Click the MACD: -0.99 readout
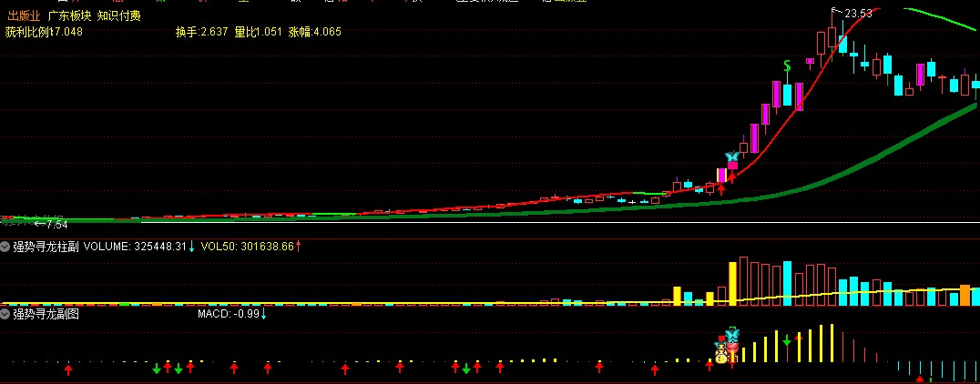980x384 pixels. [x=228, y=313]
